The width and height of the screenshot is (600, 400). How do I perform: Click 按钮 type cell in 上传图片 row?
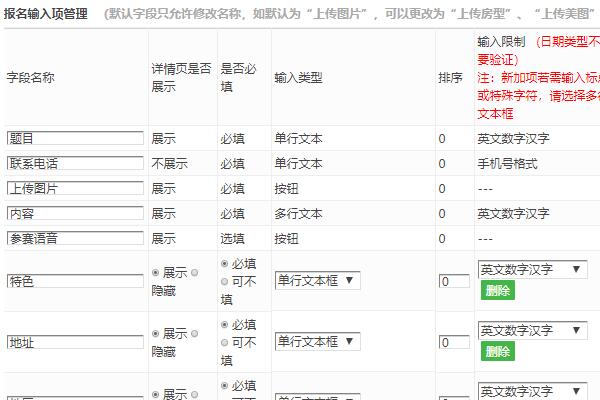point(286,189)
